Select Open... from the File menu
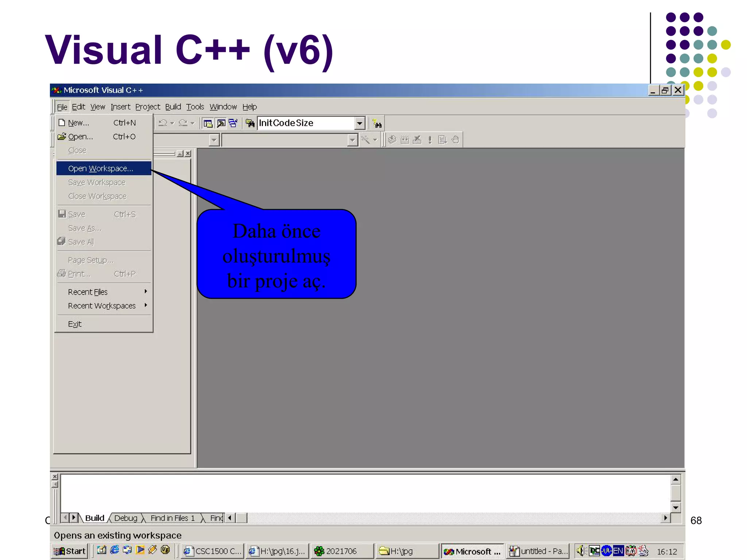The width and height of the screenshot is (747, 560). coord(104,137)
